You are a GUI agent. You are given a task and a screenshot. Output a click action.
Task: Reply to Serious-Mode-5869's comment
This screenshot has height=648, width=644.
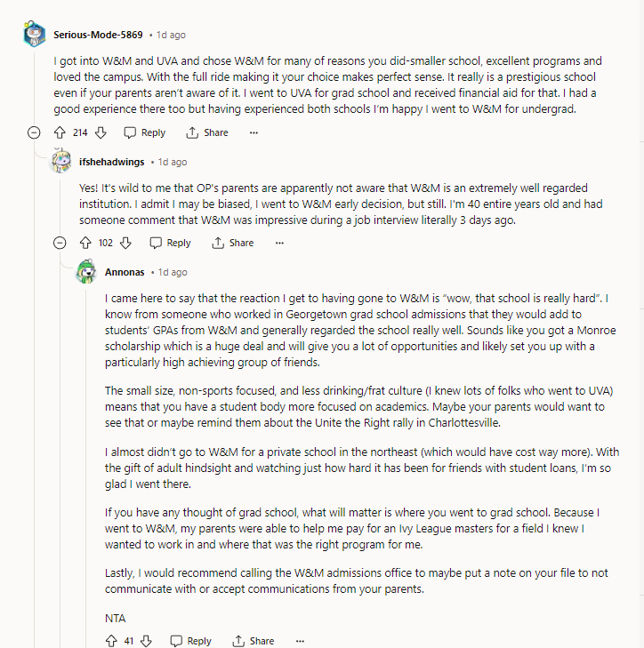tap(144, 132)
